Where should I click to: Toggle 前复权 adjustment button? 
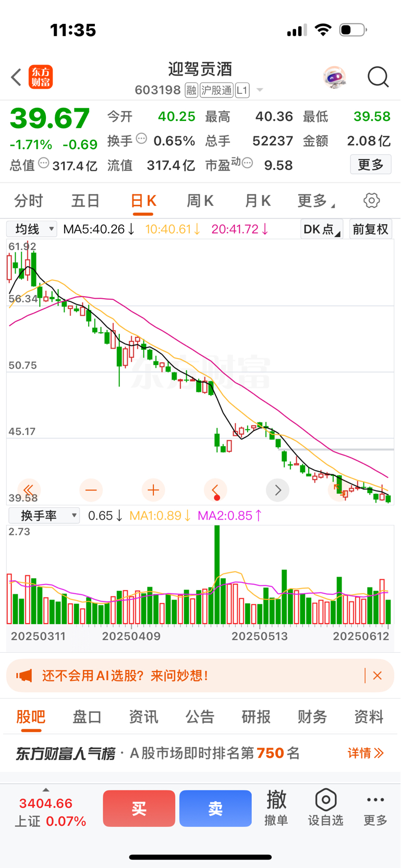(370, 229)
